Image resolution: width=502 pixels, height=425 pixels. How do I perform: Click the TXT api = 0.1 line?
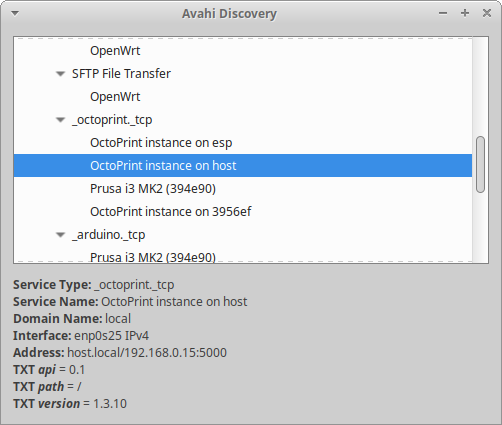[x=49, y=370]
